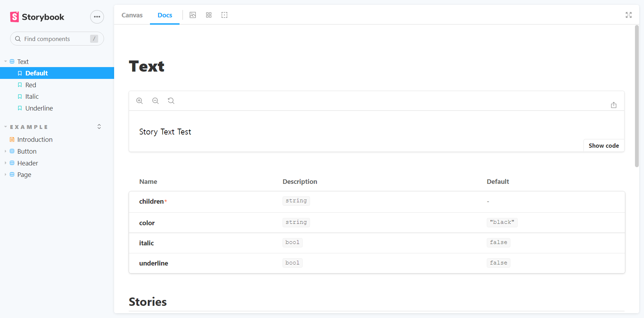This screenshot has height=318, width=644.
Task: Select the Default story
Action: coord(57,73)
